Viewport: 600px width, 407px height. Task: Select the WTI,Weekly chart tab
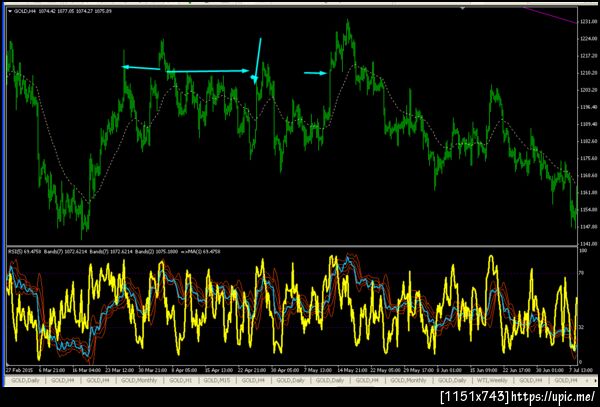[494, 381]
